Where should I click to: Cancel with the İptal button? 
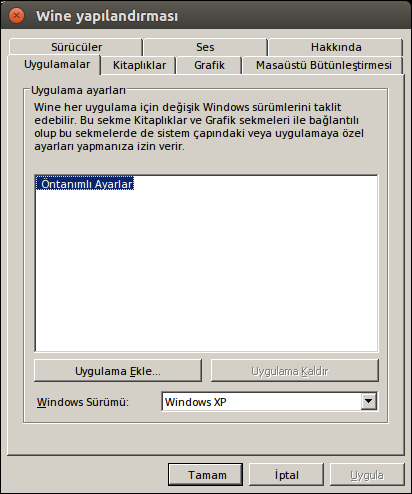tap(286, 475)
